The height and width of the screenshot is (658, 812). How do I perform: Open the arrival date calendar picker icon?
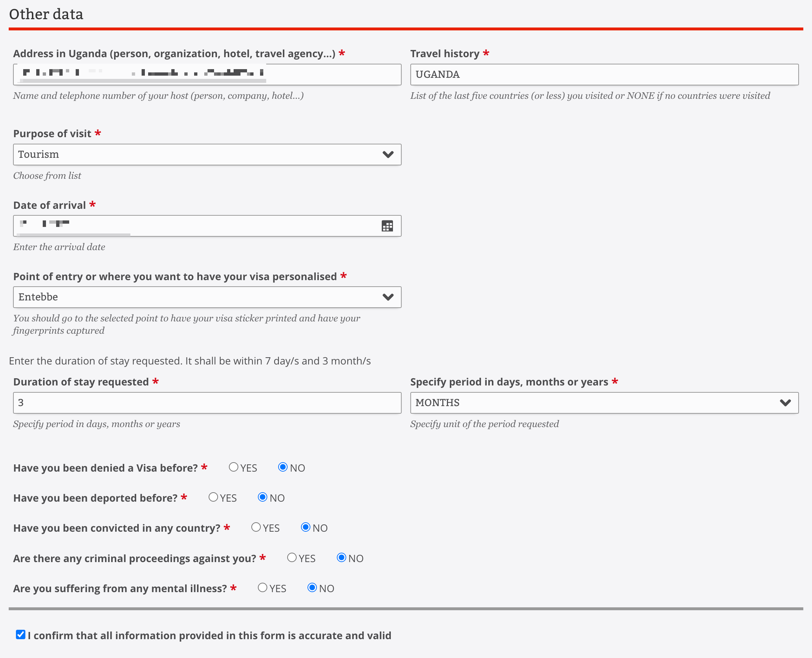click(387, 226)
